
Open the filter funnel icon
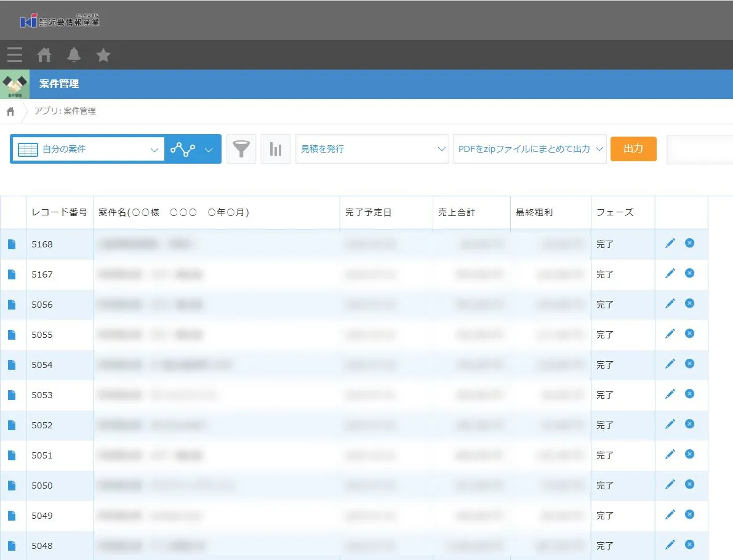point(241,149)
